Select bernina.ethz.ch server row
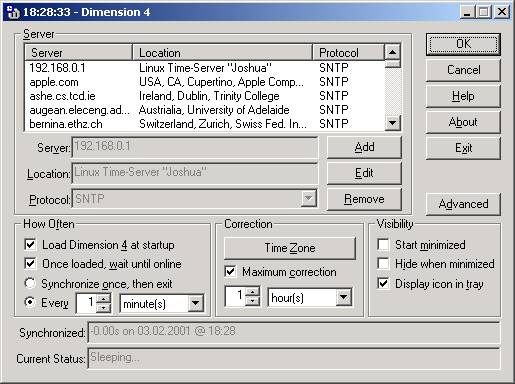The width and height of the screenshot is (515, 384). click(x=205, y=124)
